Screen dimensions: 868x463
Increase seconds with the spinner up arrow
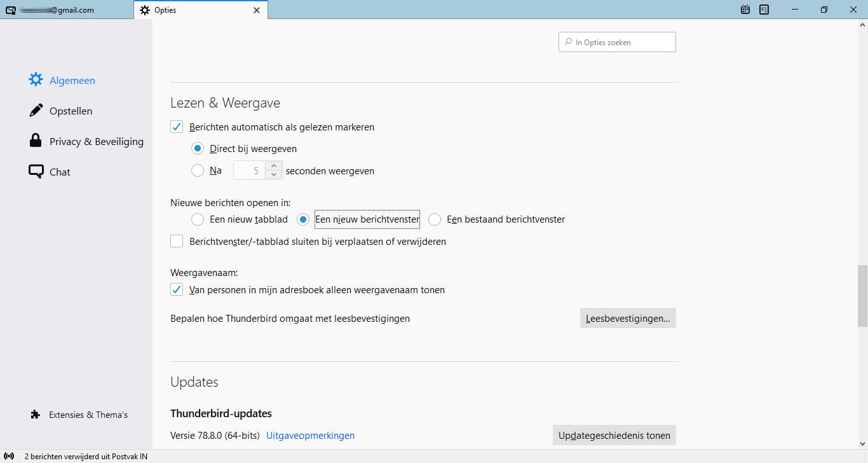(x=274, y=166)
